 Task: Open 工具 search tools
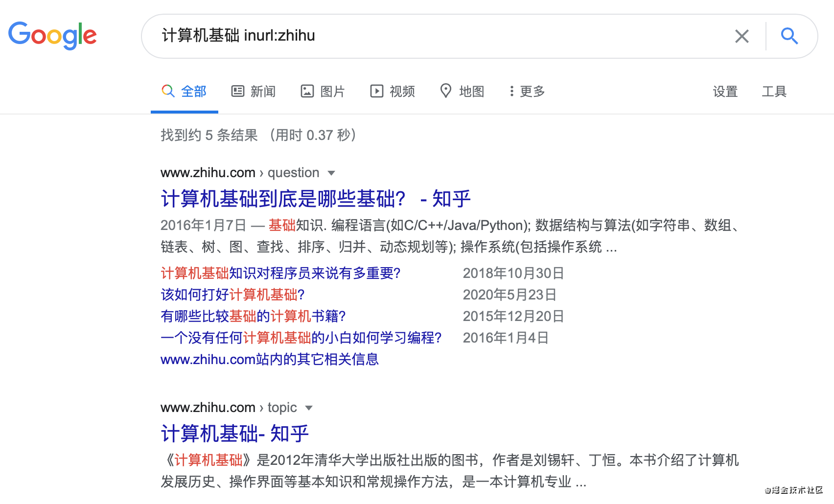774,92
